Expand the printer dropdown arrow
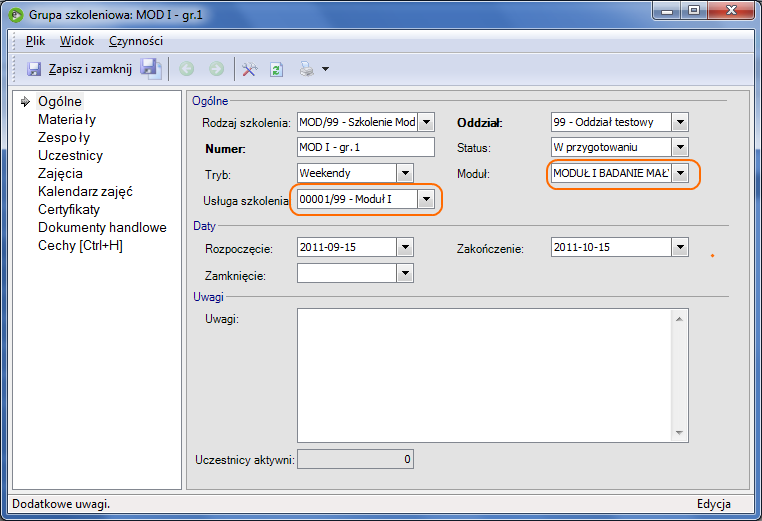This screenshot has height=521, width=762. pos(326,69)
